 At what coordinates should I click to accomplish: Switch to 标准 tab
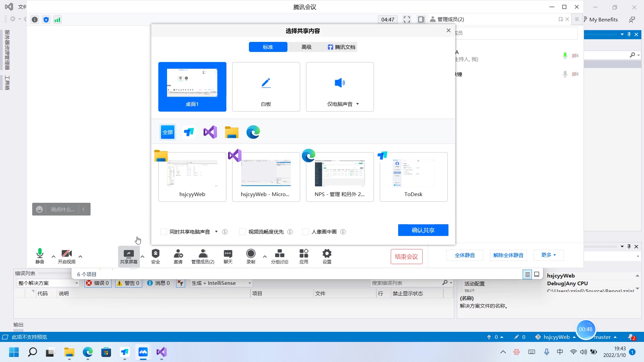[268, 47]
